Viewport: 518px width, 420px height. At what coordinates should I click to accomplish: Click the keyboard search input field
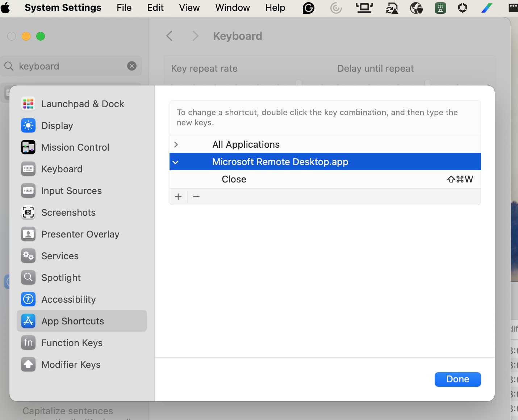(71, 66)
